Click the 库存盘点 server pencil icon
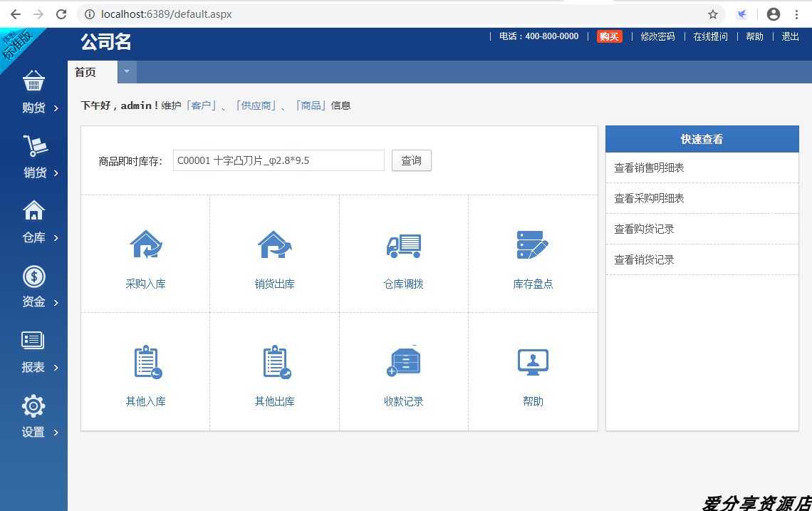812x511 pixels. click(532, 244)
